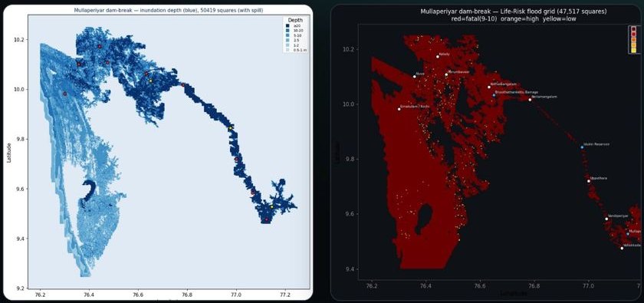Click the '76.2' longitude tick on red map
The height and width of the screenshot is (303, 644).
[x=371, y=285]
